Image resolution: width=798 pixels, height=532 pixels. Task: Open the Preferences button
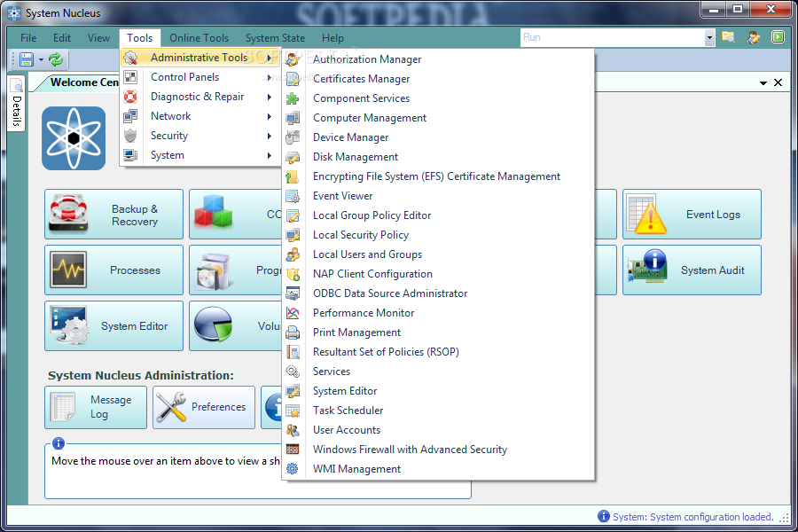(x=204, y=407)
